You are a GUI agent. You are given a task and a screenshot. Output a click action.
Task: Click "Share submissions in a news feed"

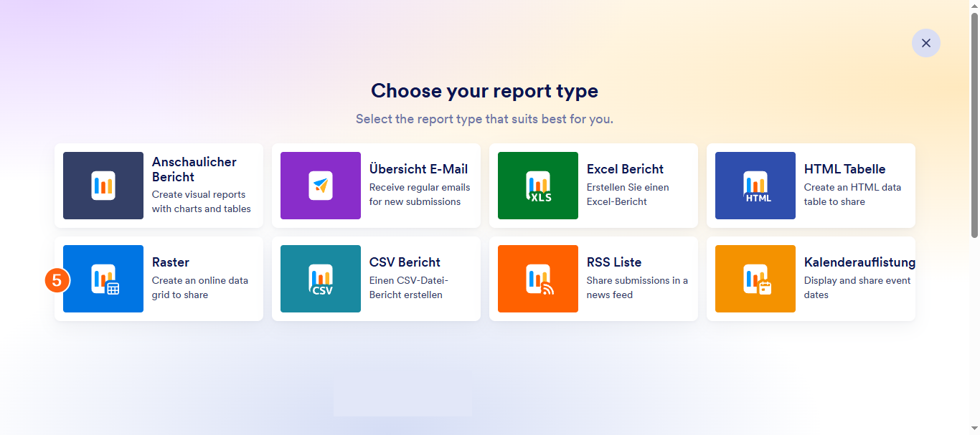637,287
